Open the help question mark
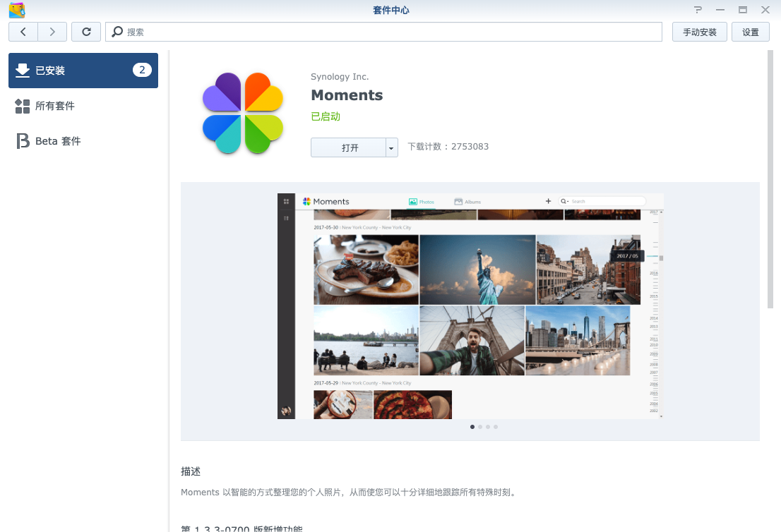The height and width of the screenshot is (532, 781). click(698, 10)
